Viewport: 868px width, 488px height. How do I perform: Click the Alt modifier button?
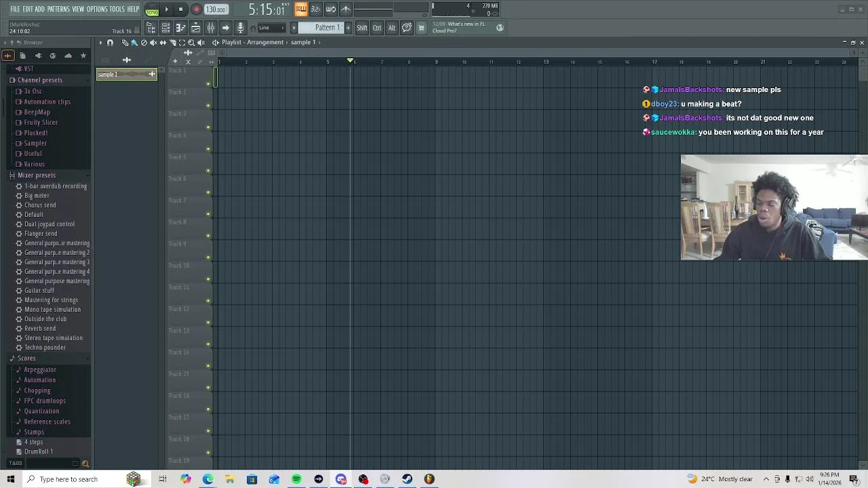point(391,28)
